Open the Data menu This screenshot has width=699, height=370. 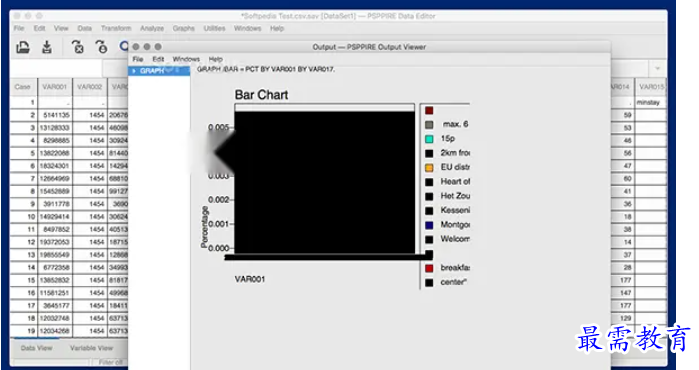[84, 28]
